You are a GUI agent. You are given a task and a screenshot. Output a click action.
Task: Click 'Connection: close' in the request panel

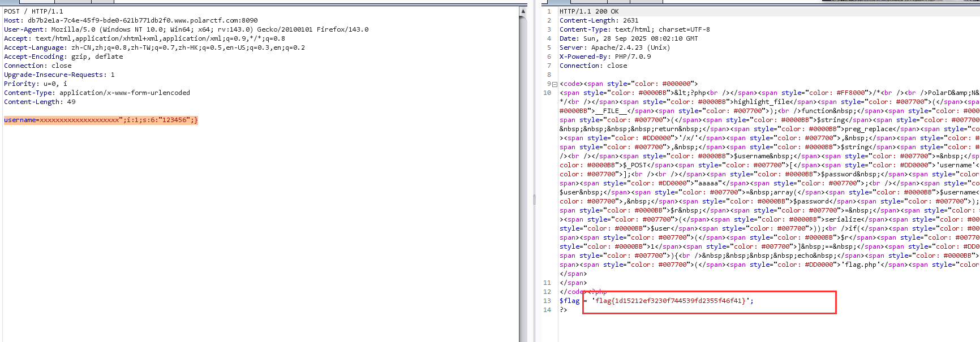click(37, 66)
